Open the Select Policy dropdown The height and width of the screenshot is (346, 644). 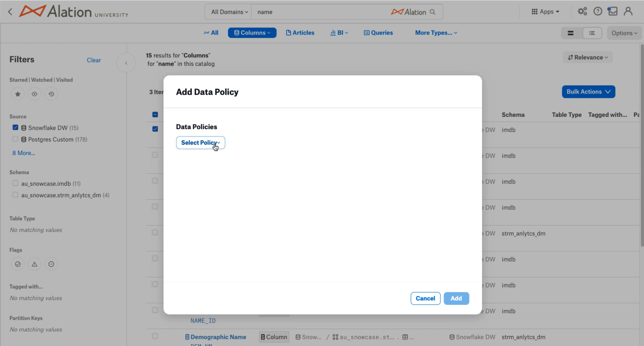[201, 143]
